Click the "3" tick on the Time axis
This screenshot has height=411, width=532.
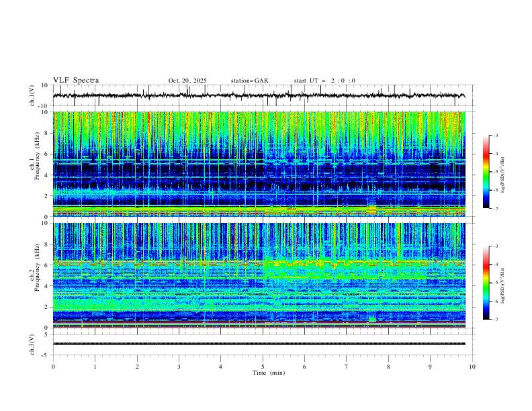click(179, 367)
